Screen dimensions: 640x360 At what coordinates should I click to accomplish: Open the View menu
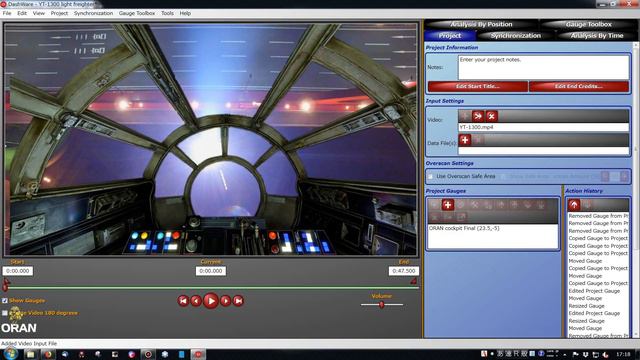(39, 13)
